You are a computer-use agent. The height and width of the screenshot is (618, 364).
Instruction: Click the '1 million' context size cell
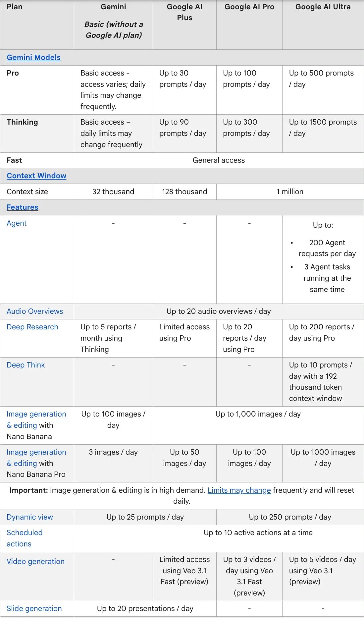coord(290,192)
